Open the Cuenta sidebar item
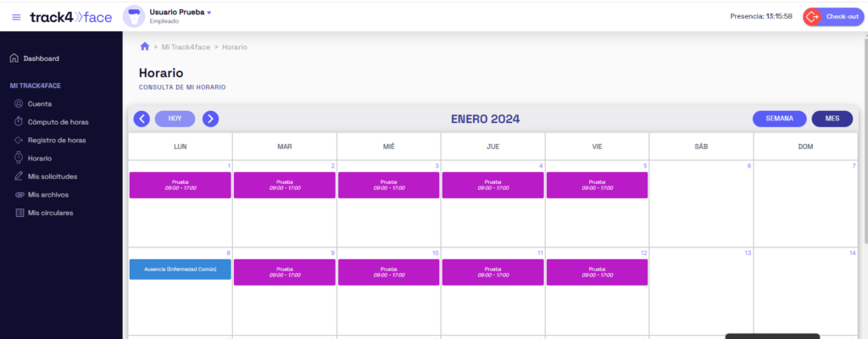The image size is (868, 339). coord(39,103)
